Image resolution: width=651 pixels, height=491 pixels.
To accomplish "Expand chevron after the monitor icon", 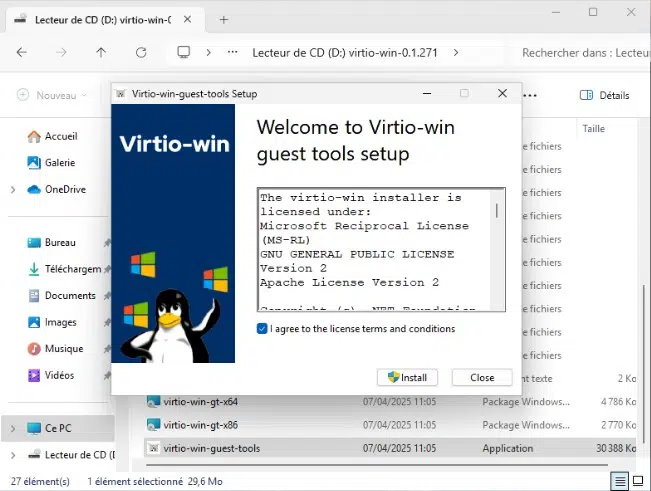I will pos(208,53).
